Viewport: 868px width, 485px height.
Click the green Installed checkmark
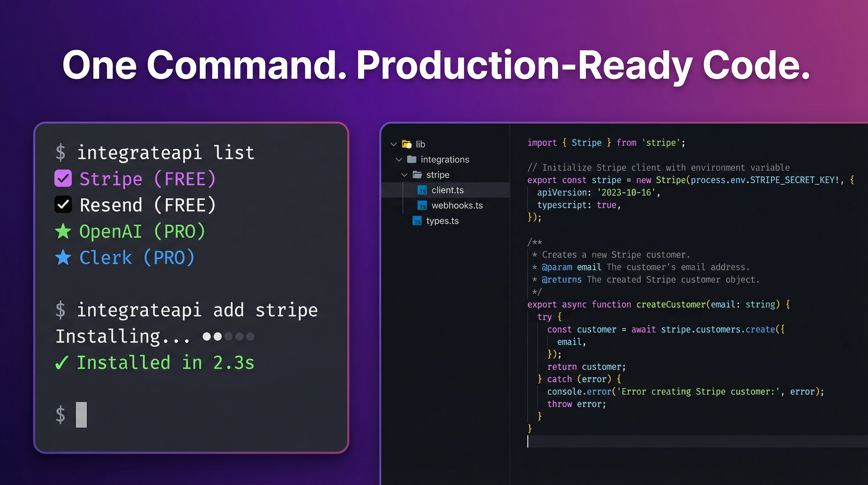tap(62, 363)
